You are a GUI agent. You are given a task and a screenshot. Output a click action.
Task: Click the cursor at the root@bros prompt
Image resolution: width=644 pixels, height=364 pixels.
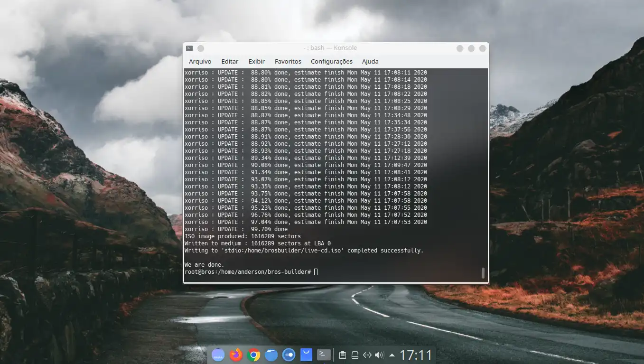(316, 272)
